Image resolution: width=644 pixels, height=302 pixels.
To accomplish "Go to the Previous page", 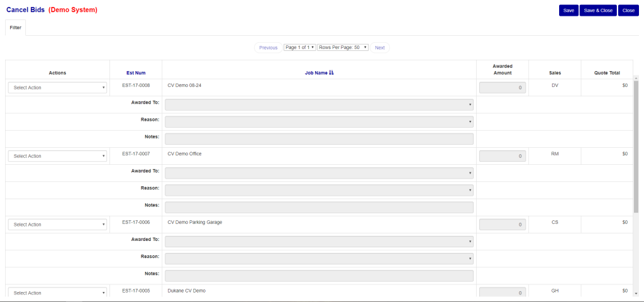I will tap(269, 48).
